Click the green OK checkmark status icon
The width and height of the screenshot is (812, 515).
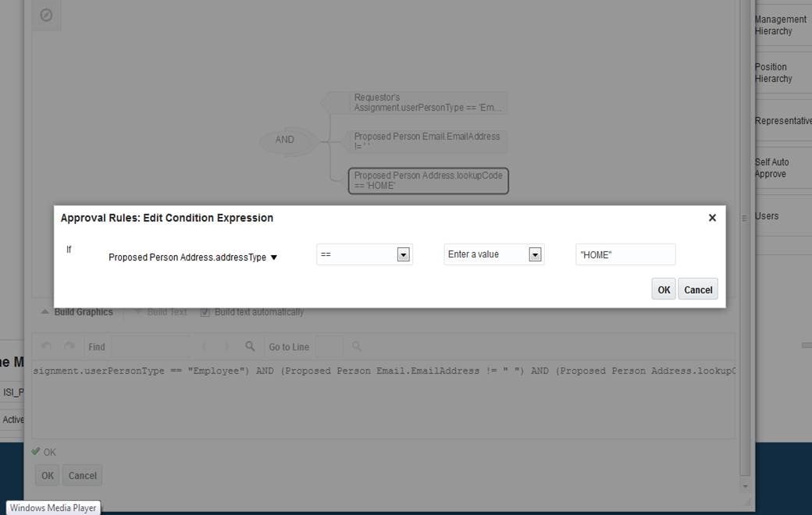pos(36,452)
